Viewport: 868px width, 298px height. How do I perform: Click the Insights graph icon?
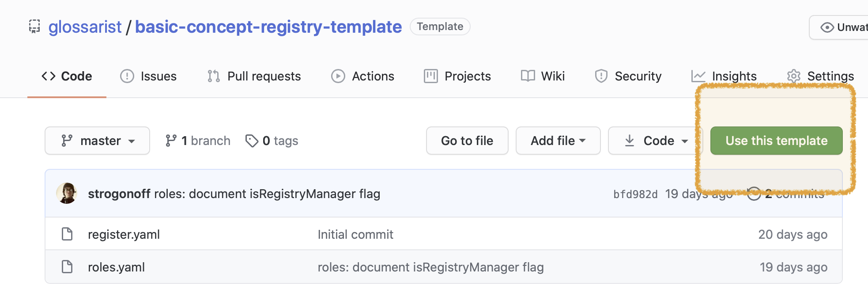(698, 76)
